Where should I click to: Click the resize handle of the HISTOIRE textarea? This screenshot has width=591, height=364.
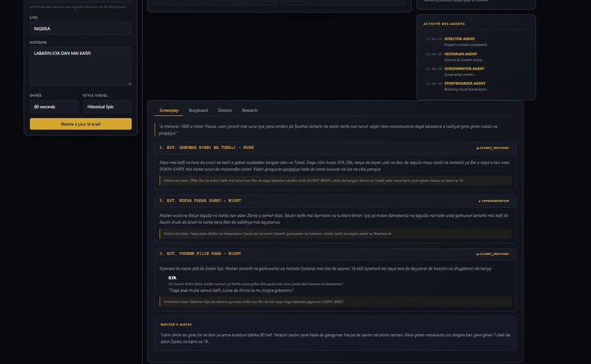click(129, 83)
